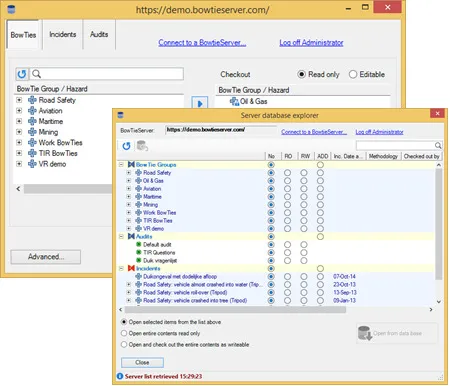Click the blue arrow to move item to checkout
Viewport: 450px width, 386px height.
point(200,103)
